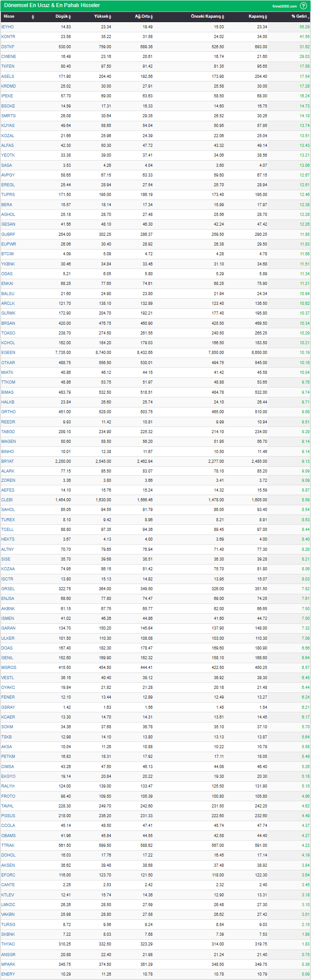
Task: Click sort arrows next to Yüksek
Action: pos(110,17)
